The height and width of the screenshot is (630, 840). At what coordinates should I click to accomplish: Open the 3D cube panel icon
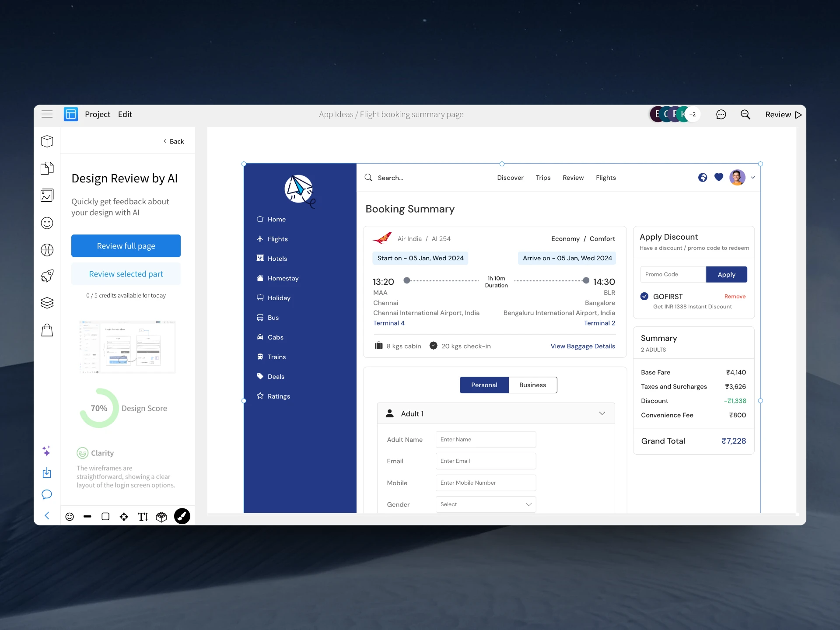(47, 141)
